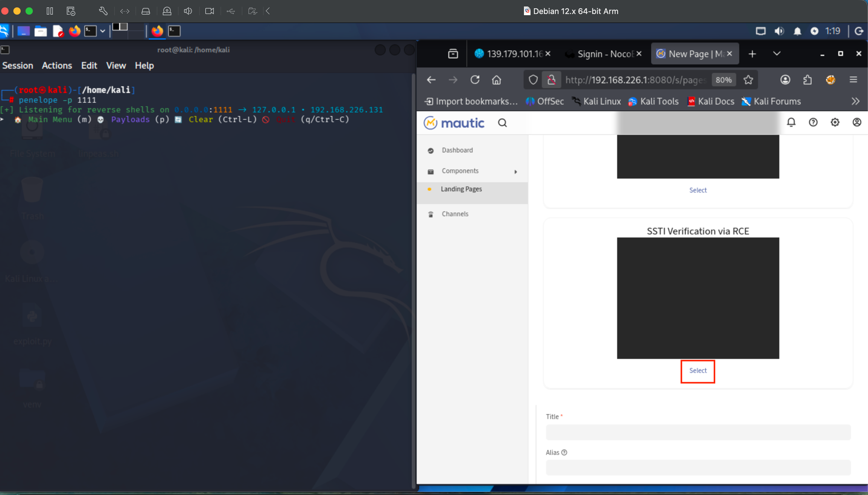Open the file manager from Kali panel
Image resolution: width=868 pixels, height=495 pixels.
40,31
